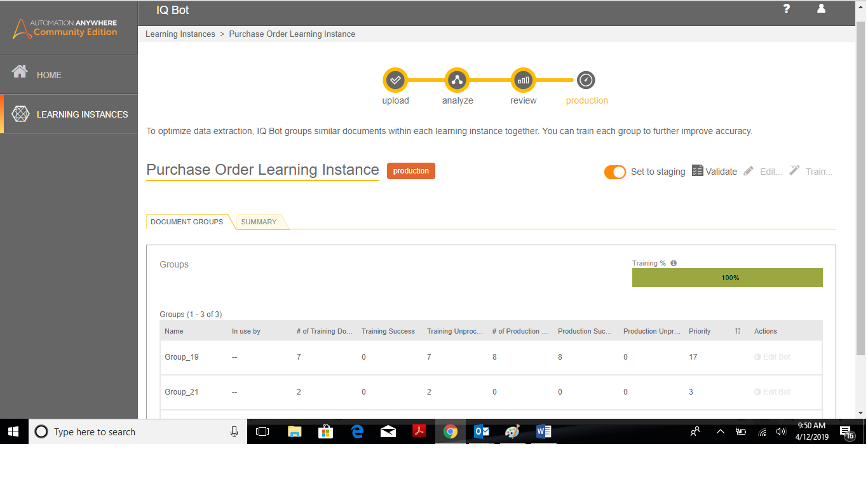This screenshot has height=488, width=868.
Task: Open File Explorer from the taskbar
Action: 294,432
